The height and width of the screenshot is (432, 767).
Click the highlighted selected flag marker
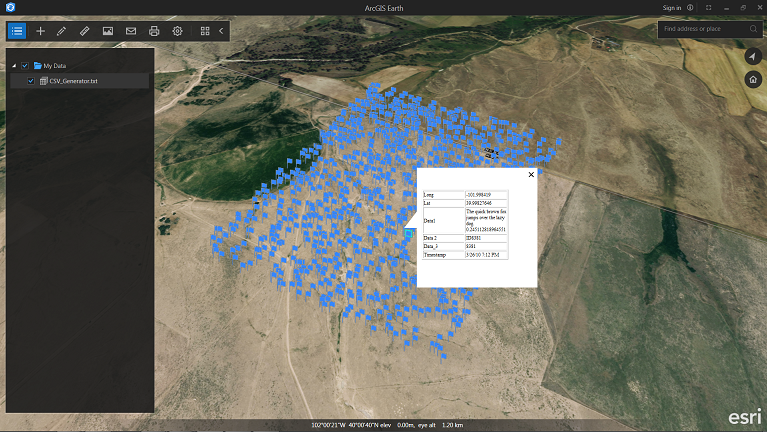408,234
